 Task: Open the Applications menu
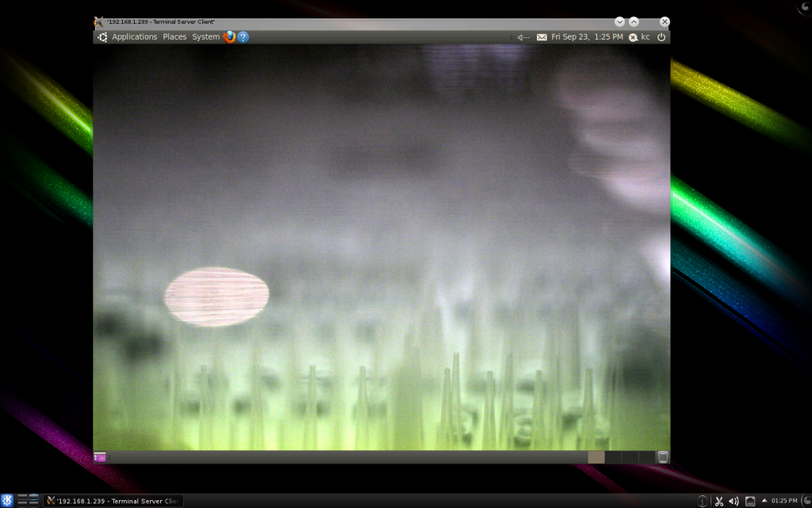click(134, 37)
